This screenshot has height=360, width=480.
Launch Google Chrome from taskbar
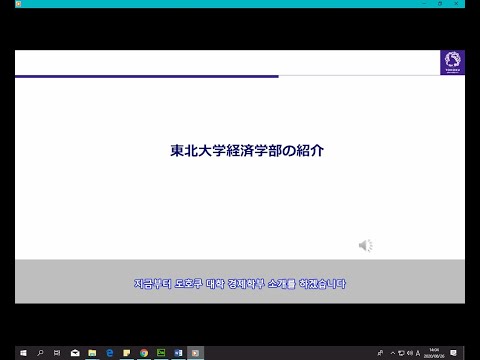tap(144, 353)
